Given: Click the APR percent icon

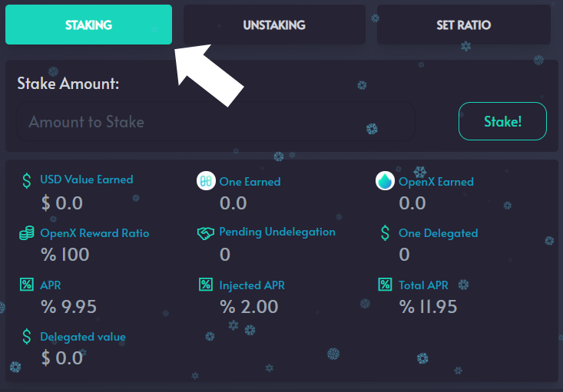Looking at the screenshot, I should coord(27,285).
